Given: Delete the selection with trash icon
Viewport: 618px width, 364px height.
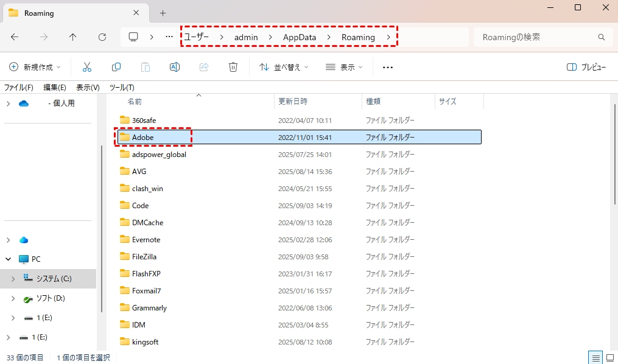Looking at the screenshot, I should (233, 67).
